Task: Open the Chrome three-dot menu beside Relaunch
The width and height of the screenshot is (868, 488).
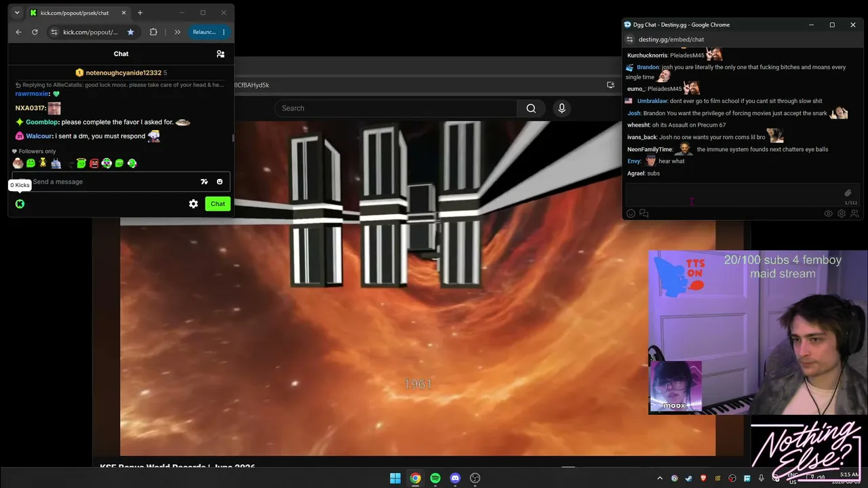Action: [x=224, y=32]
